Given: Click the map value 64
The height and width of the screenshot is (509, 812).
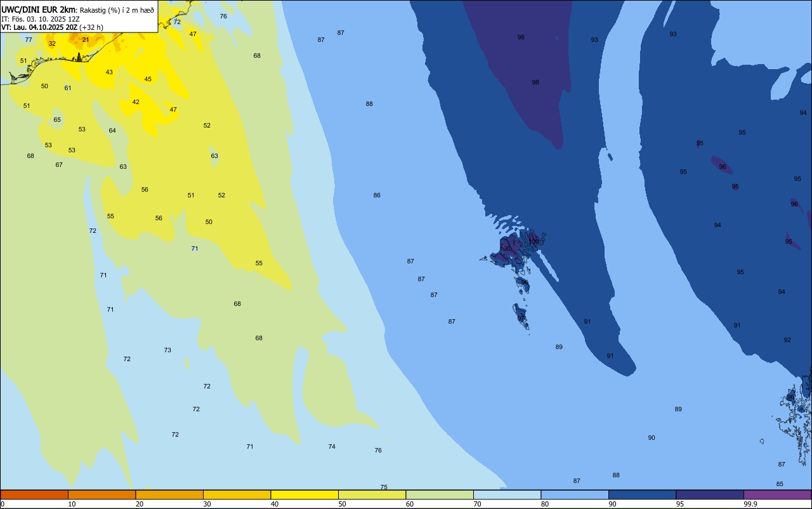Looking at the screenshot, I should tap(112, 131).
